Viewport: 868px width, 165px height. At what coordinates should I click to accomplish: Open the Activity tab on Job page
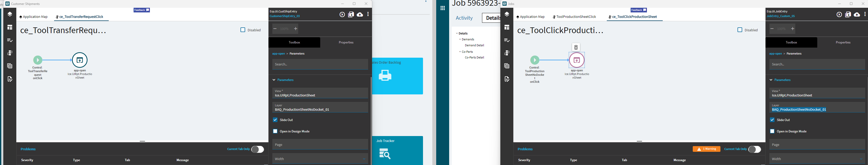coord(464,18)
